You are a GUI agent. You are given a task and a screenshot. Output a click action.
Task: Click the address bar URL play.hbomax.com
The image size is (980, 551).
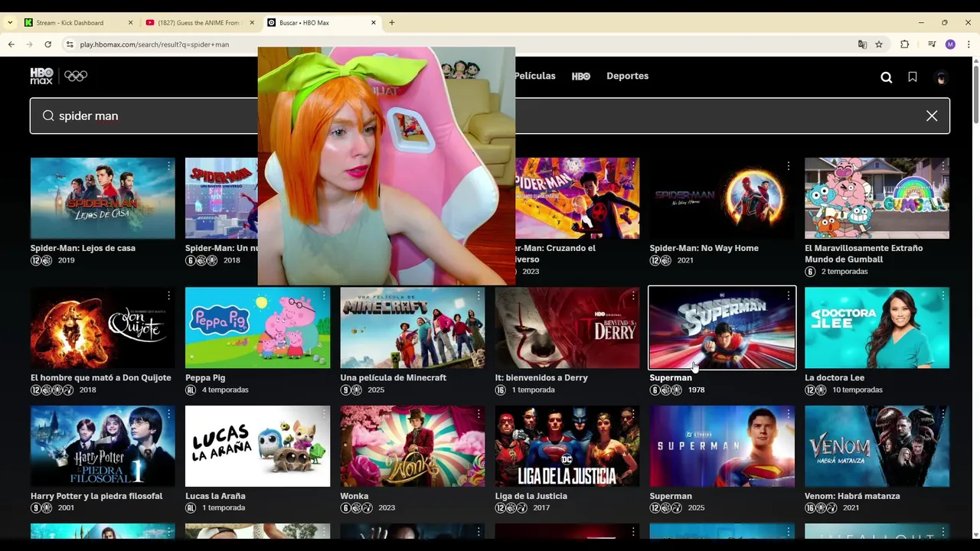click(155, 44)
